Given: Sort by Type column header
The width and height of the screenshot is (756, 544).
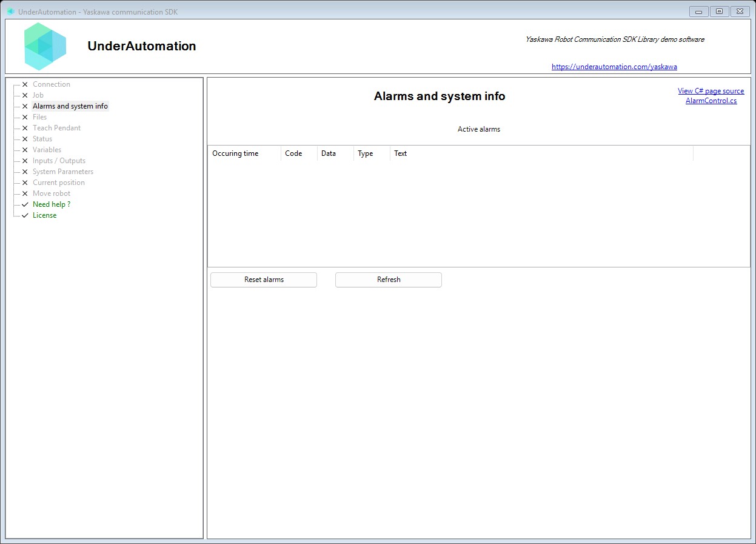Looking at the screenshot, I should coord(372,153).
